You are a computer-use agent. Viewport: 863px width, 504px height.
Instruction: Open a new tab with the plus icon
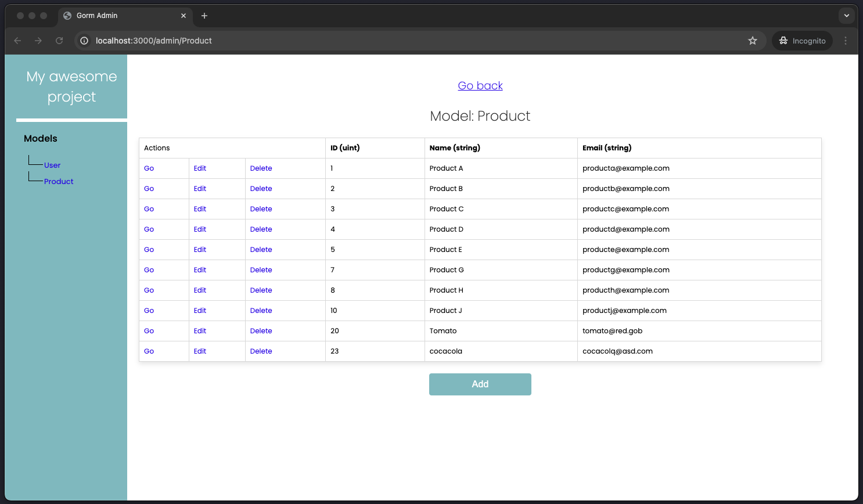tap(204, 16)
